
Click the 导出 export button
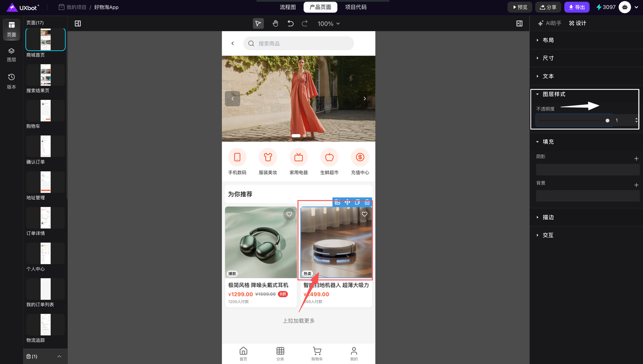577,8
